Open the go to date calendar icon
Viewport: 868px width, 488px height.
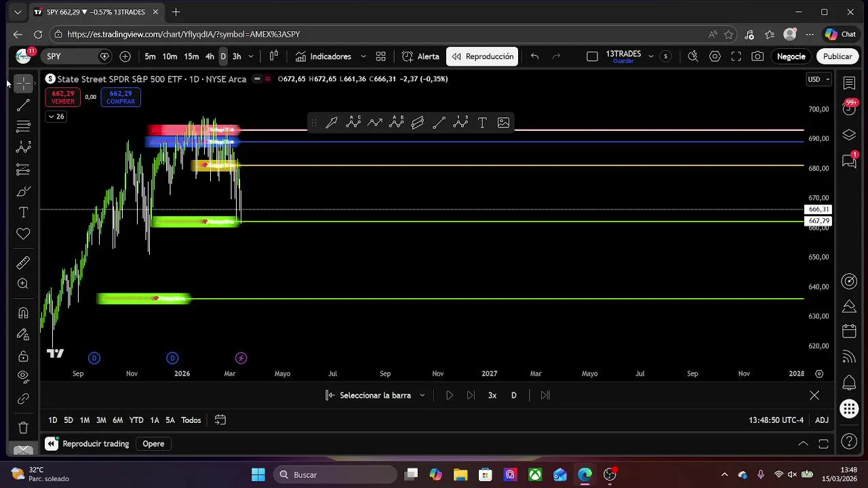click(220, 420)
